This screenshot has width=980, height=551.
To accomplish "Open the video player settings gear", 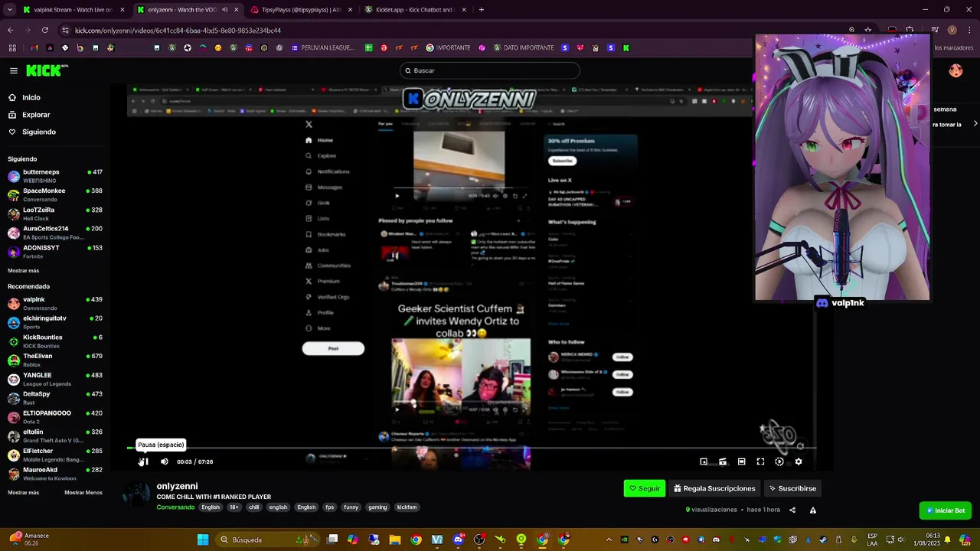I will pos(799,461).
